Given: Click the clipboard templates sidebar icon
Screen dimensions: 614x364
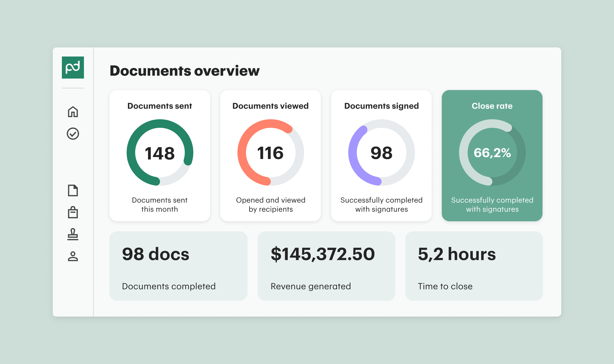Looking at the screenshot, I should tap(73, 212).
